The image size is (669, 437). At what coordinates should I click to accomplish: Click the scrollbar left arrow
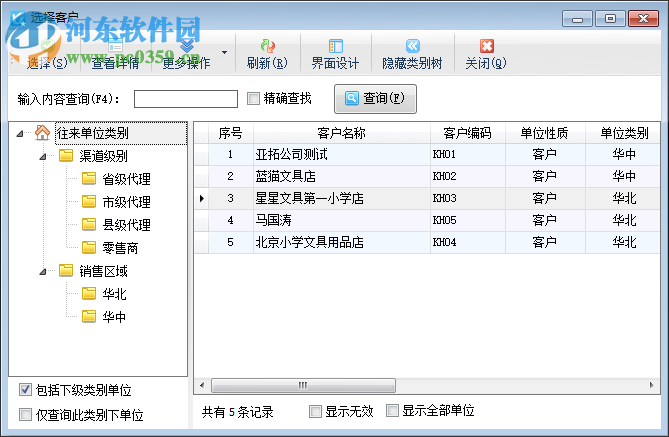coord(202,385)
